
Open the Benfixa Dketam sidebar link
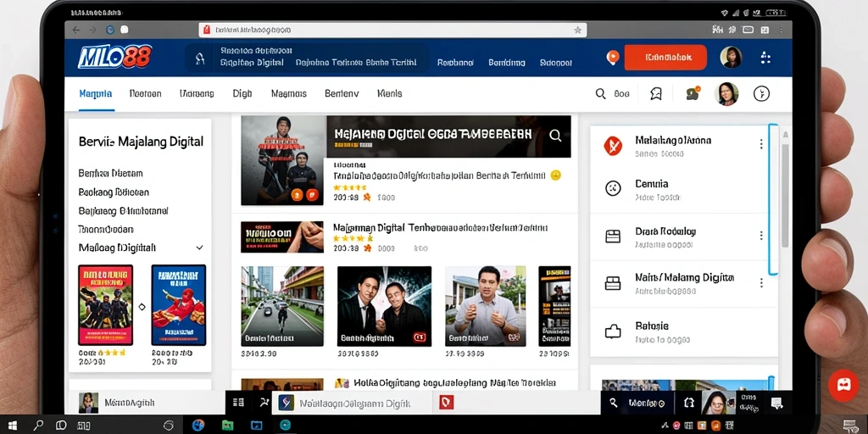coord(111,173)
